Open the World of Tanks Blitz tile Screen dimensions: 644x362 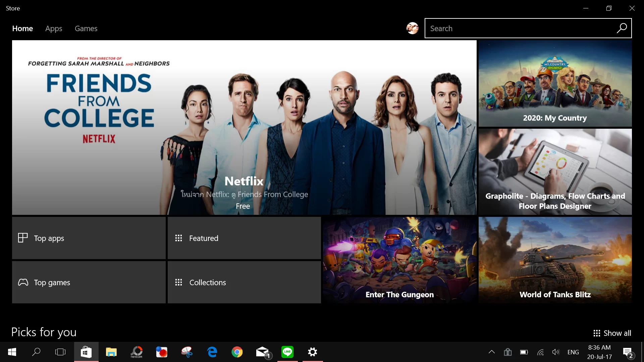click(555, 260)
